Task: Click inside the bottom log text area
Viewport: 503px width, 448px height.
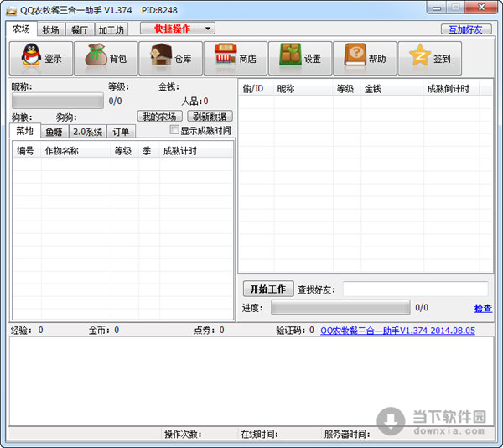Action: (x=251, y=381)
